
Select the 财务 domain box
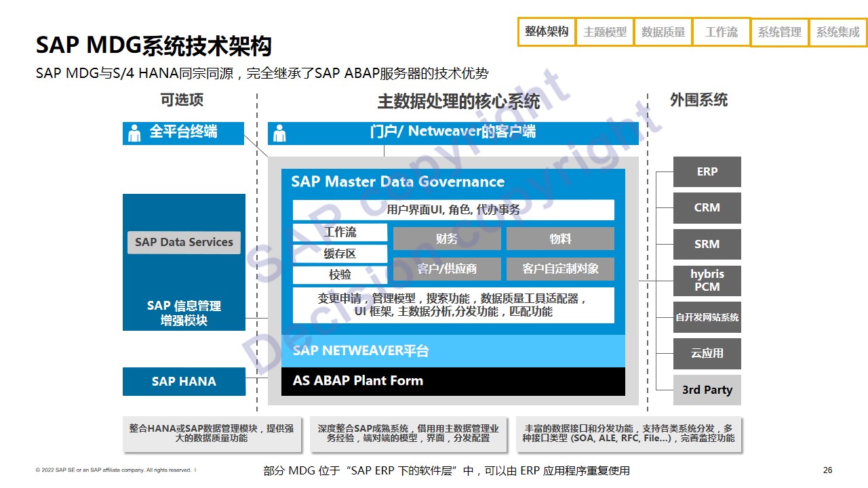pyautogui.click(x=447, y=239)
